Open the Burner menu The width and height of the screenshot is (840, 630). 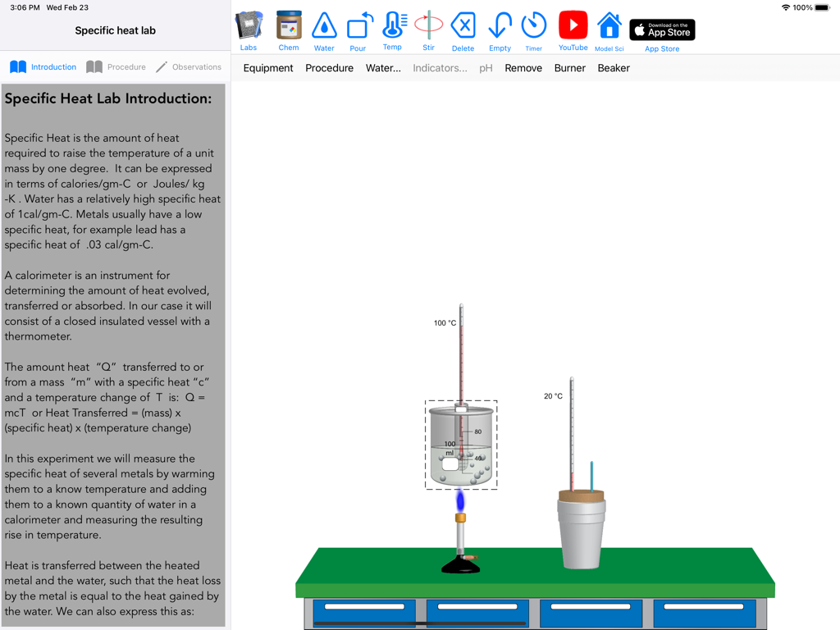click(570, 68)
